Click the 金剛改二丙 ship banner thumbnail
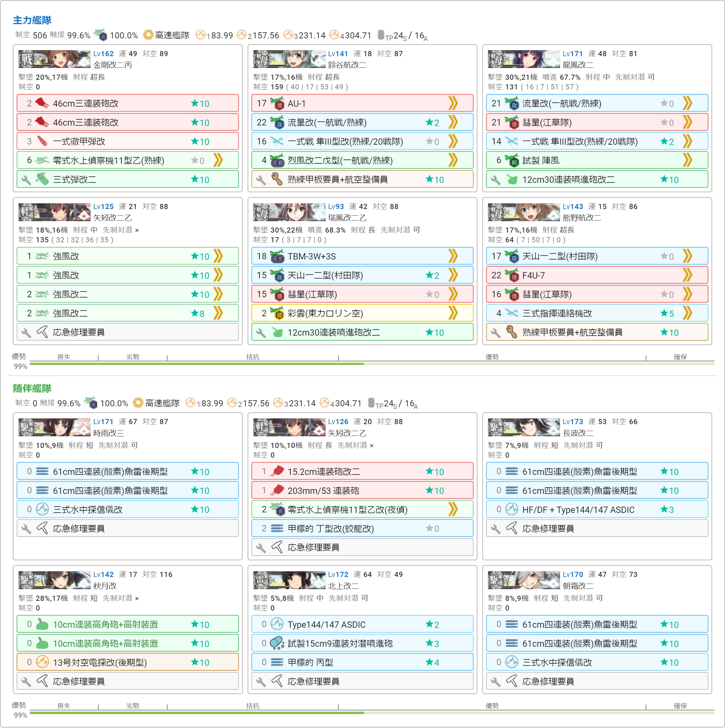This screenshot has height=728, width=725. pyautogui.click(x=55, y=59)
